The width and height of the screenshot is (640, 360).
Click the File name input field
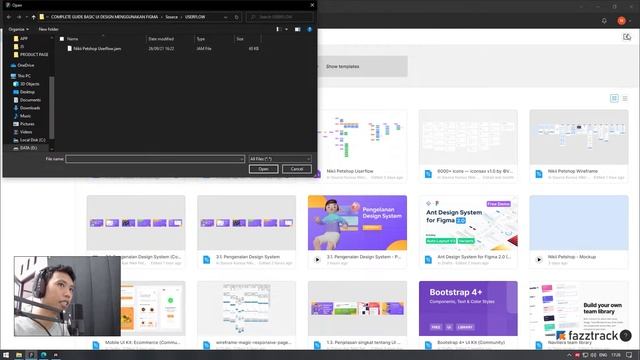[x=155, y=159]
